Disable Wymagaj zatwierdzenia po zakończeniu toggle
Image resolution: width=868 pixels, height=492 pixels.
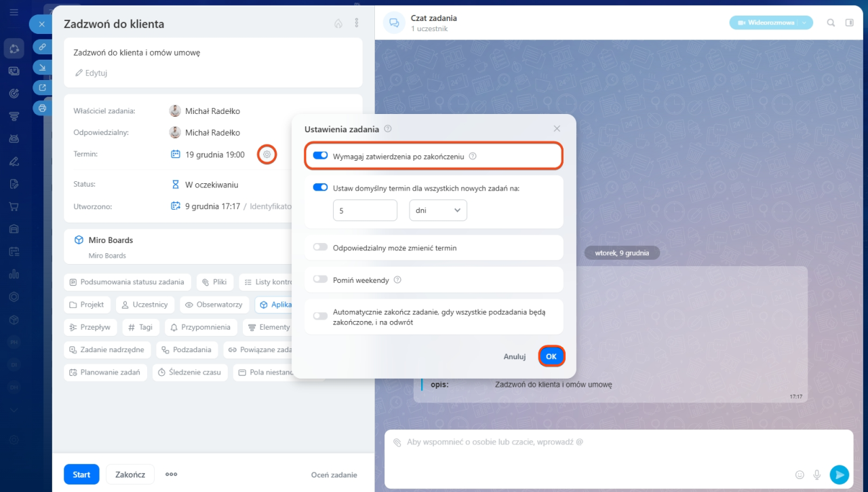320,155
